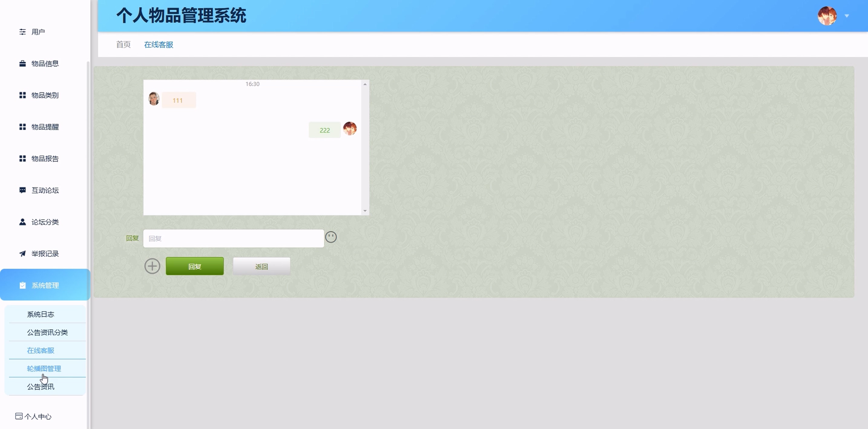Expand the user avatar dropdown arrow
This screenshot has width=868, height=429.
(847, 16)
